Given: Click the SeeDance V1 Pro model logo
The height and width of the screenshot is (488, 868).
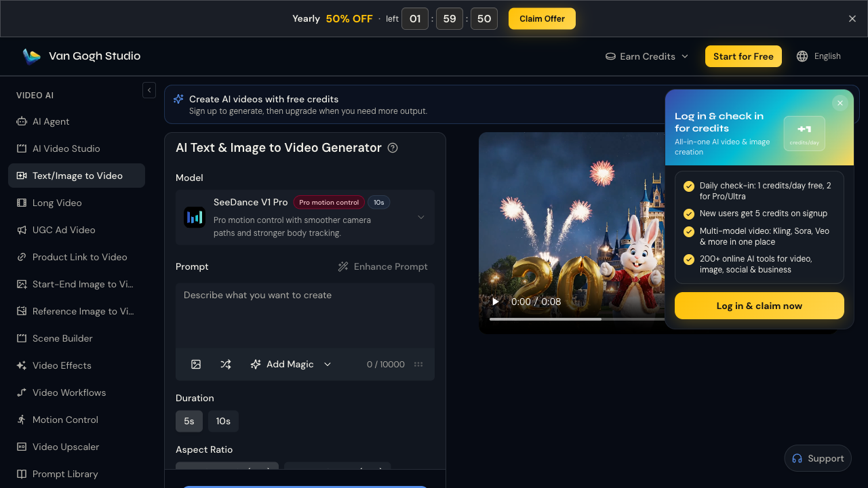Looking at the screenshot, I should click(x=195, y=217).
